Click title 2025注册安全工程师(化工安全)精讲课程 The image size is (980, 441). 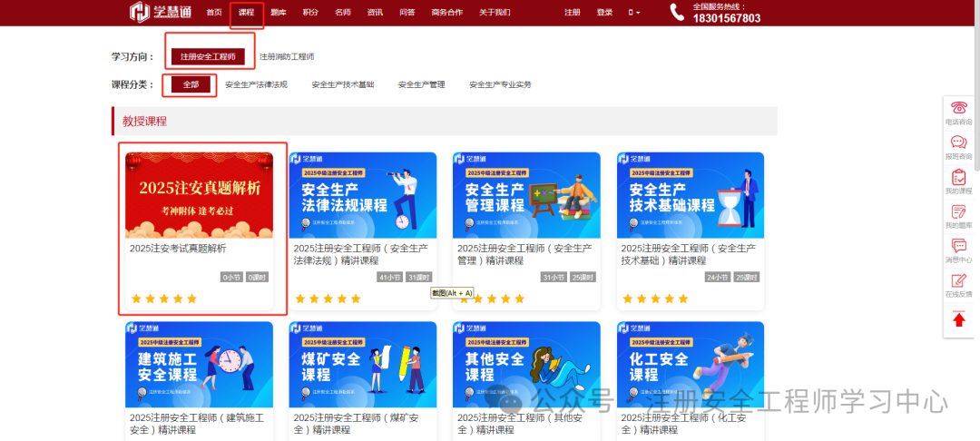tap(684, 424)
